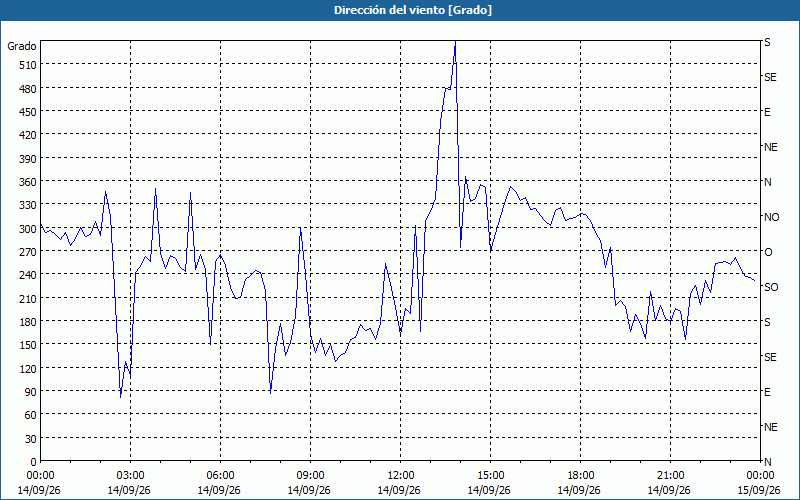Click the 21:00 time axis label
This screenshot has height=500, width=800.
pyautogui.click(x=669, y=476)
